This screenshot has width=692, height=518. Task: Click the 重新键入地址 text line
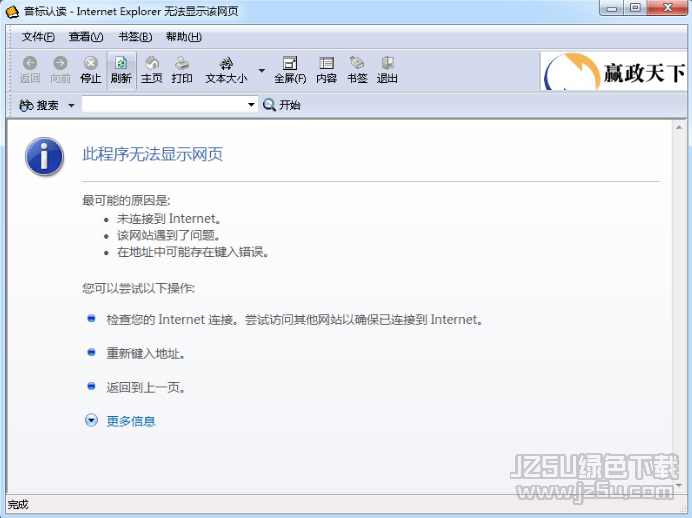(145, 353)
